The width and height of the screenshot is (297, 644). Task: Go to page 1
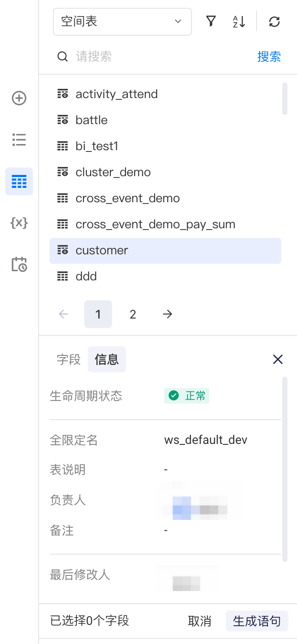(x=98, y=314)
